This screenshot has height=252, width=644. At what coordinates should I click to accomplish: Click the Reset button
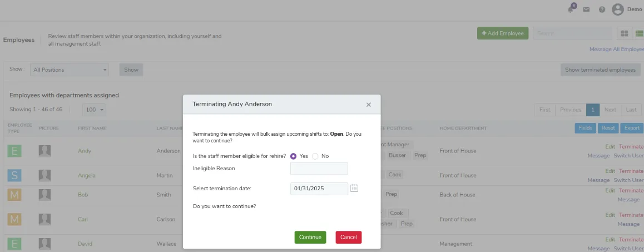tap(608, 129)
